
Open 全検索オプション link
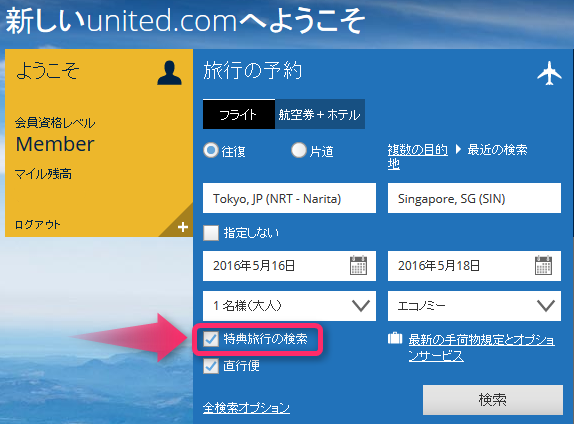(246, 408)
